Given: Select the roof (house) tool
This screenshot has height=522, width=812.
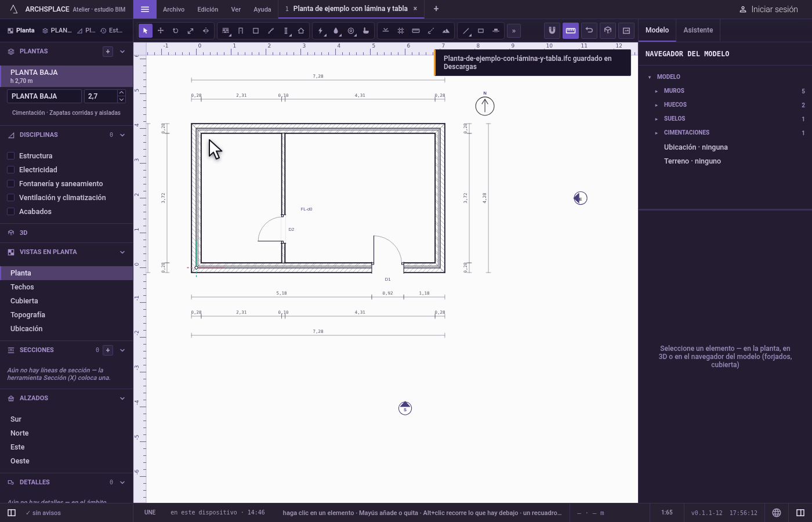Looking at the screenshot, I should click(x=301, y=31).
